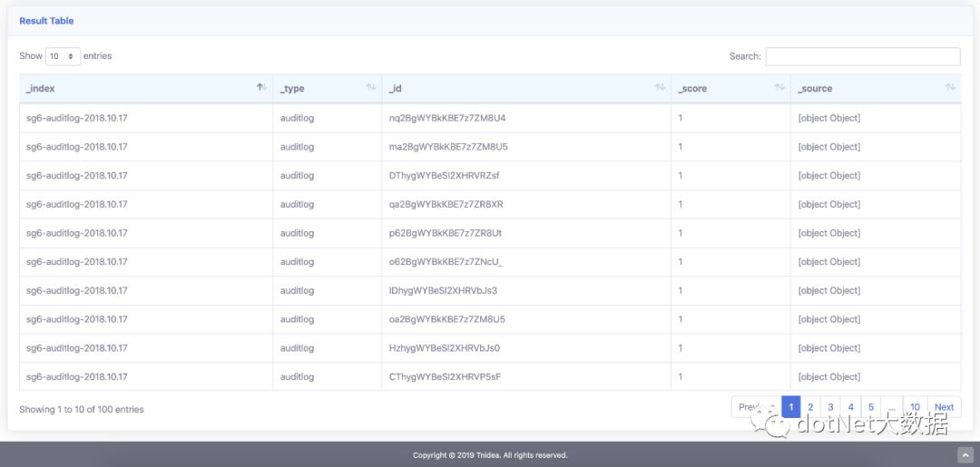This screenshot has height=467, width=980.
Task: Sort by _source column arrows
Action: pos(950,87)
